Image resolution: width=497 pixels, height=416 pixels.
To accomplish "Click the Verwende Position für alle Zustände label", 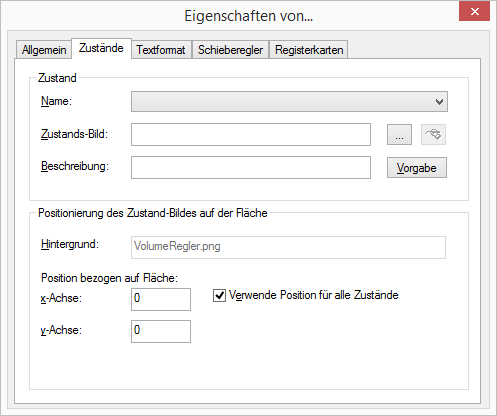I will (x=314, y=295).
